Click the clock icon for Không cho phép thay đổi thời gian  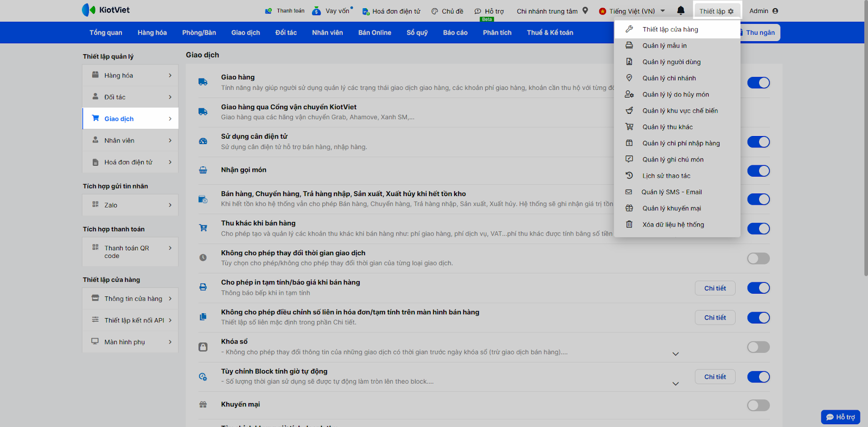[x=203, y=258]
